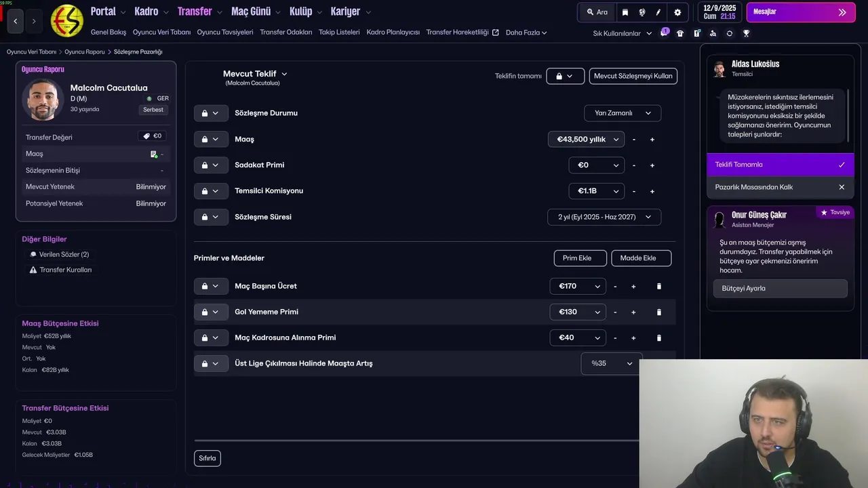Open the kit shirt shortcut icon
This screenshot has width=868, height=488.
point(680,33)
